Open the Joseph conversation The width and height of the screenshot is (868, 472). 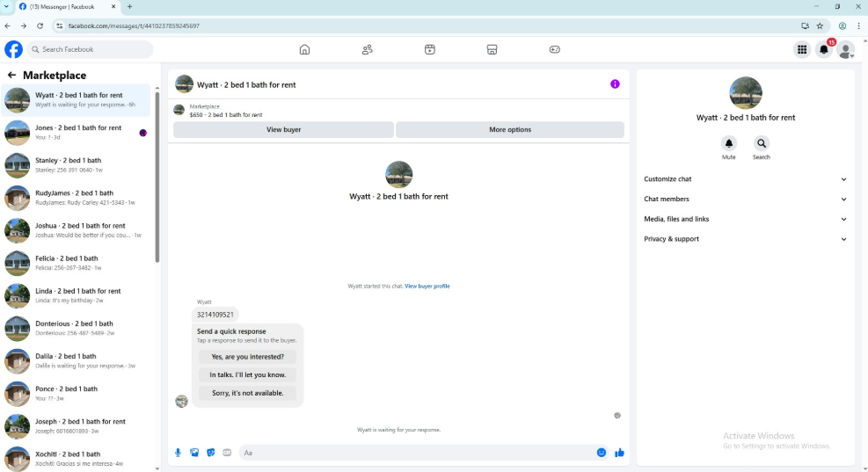[x=76, y=426]
